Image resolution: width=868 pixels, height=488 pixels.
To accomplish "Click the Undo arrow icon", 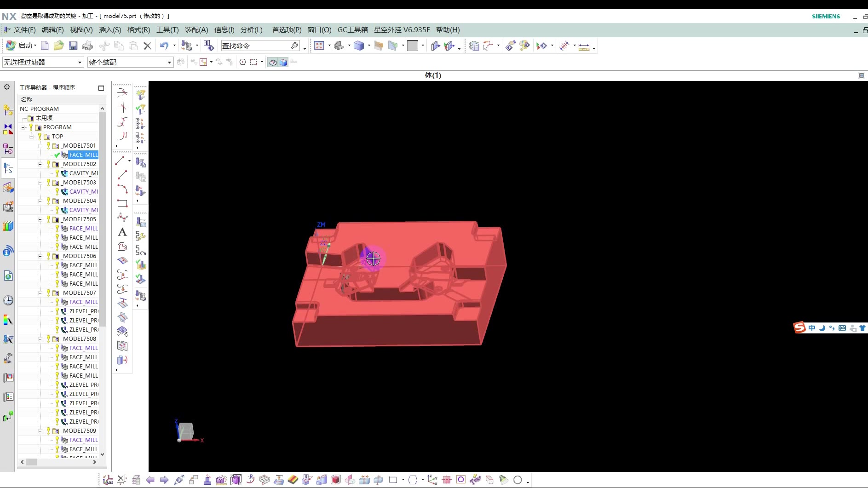I will (164, 46).
